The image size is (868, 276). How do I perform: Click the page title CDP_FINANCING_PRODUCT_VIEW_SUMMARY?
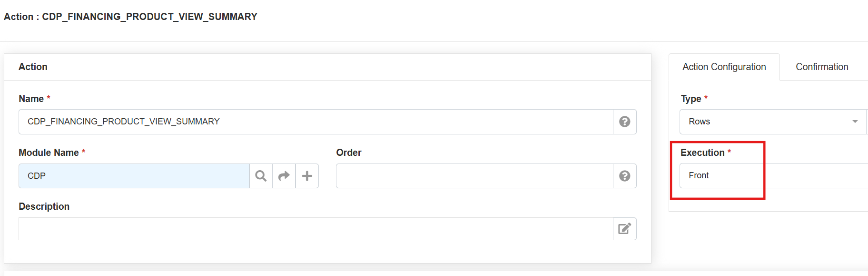coord(149,17)
